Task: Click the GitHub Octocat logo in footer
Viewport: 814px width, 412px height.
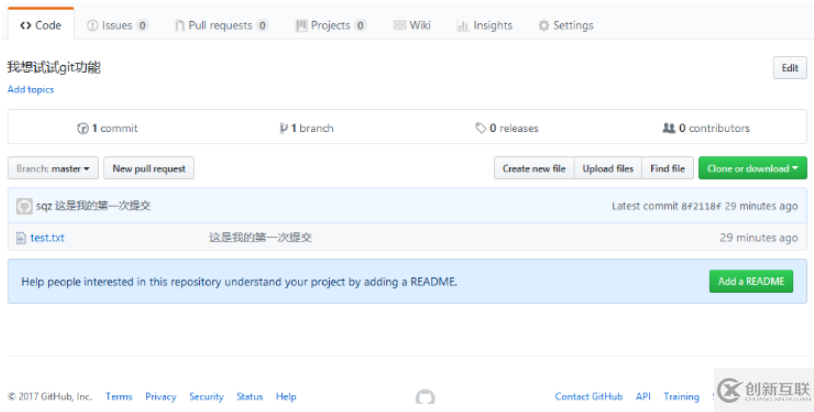Action: 425,398
